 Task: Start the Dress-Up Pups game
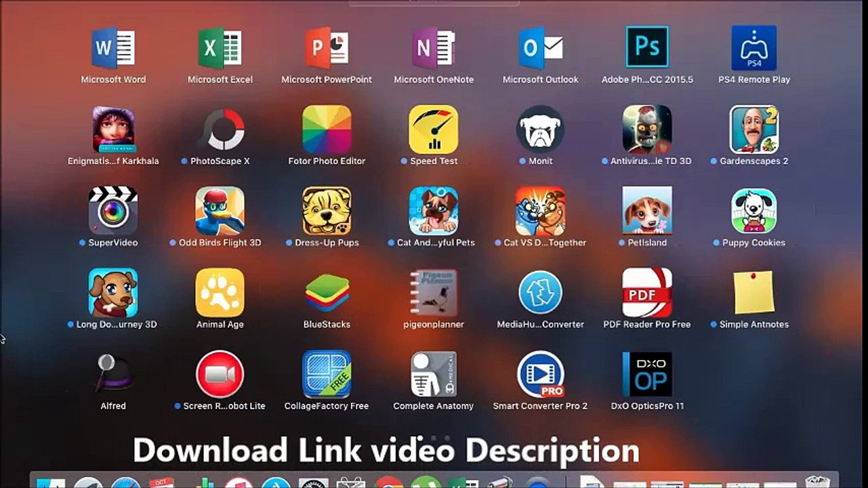(x=327, y=211)
